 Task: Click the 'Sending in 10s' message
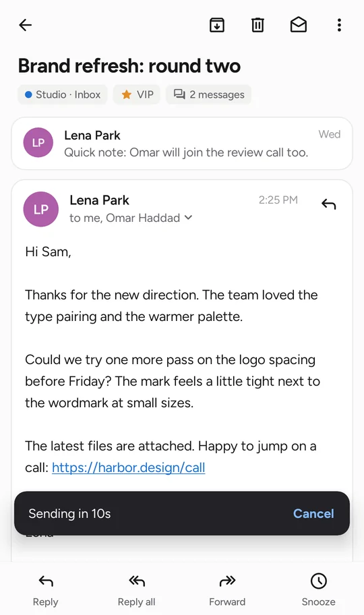[x=69, y=513]
